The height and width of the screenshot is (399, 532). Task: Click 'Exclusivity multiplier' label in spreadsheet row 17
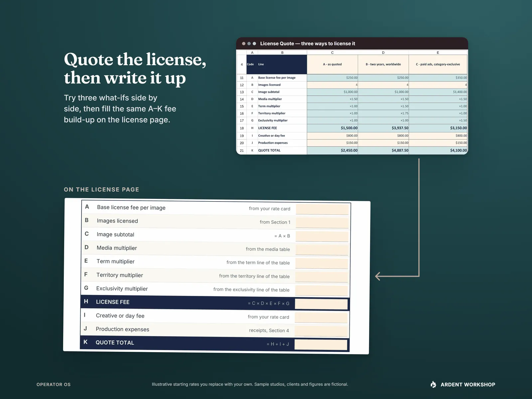coord(273,121)
